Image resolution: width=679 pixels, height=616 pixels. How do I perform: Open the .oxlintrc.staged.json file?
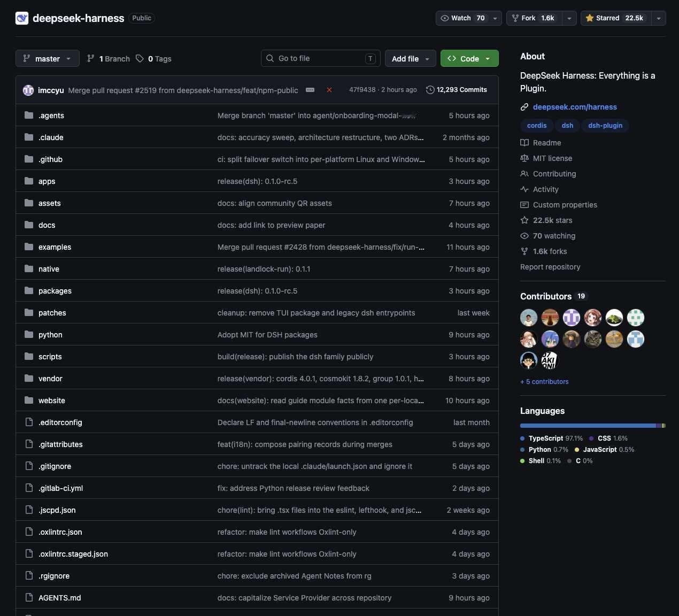point(73,554)
